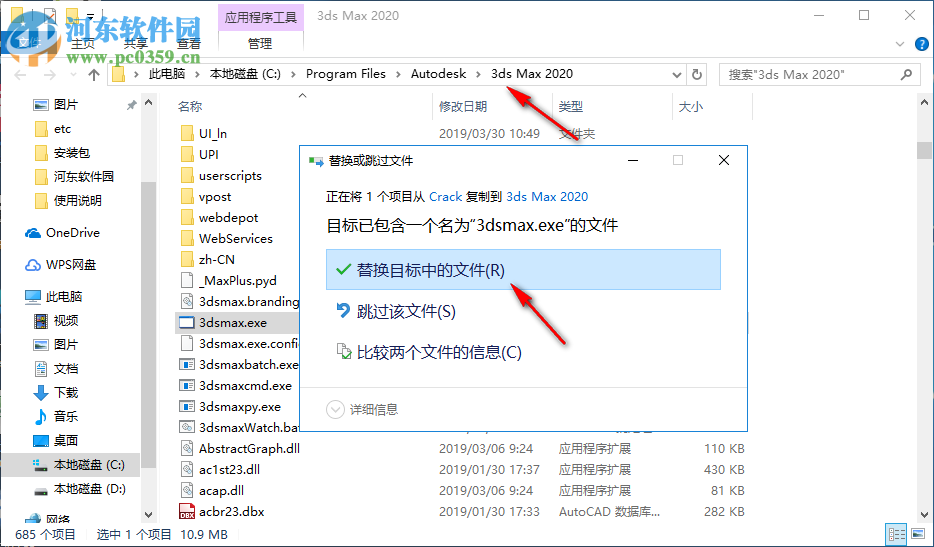
Task: Open the 共享 ribbon tab
Action: pos(136,43)
